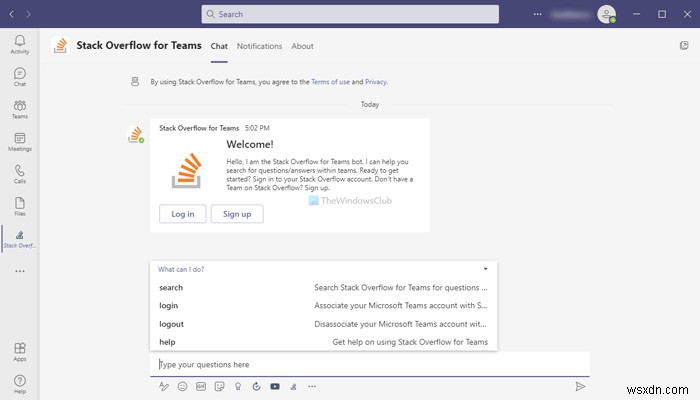
Task: Pop out the chat window
Action: 684,45
